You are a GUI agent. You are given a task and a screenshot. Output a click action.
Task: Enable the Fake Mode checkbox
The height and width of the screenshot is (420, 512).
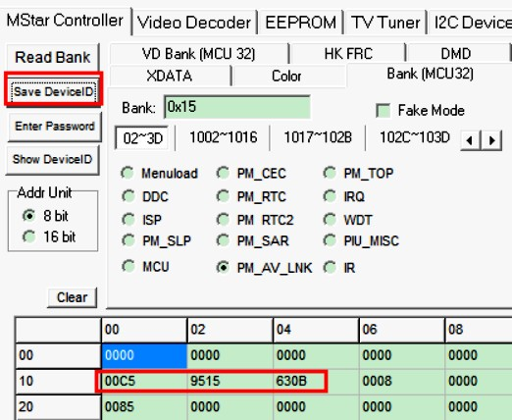click(383, 111)
